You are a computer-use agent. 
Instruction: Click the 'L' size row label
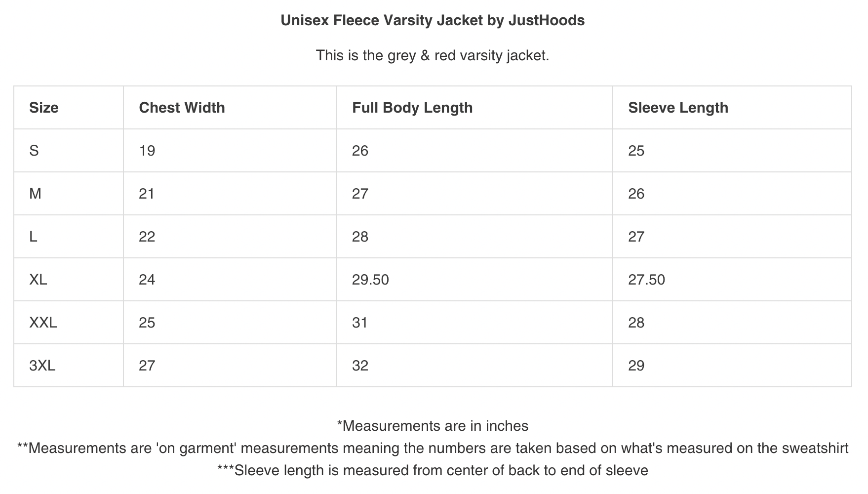pos(33,237)
